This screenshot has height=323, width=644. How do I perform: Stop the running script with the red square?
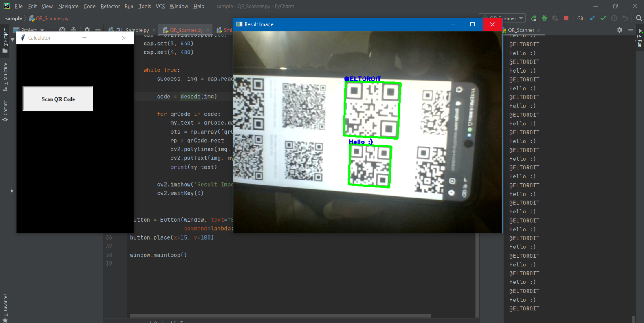566,18
